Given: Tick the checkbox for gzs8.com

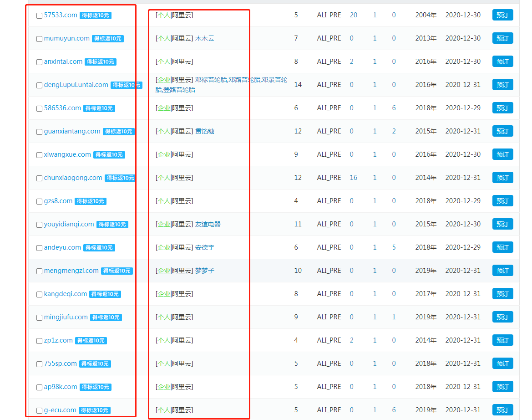Looking at the screenshot, I should click(x=39, y=201).
